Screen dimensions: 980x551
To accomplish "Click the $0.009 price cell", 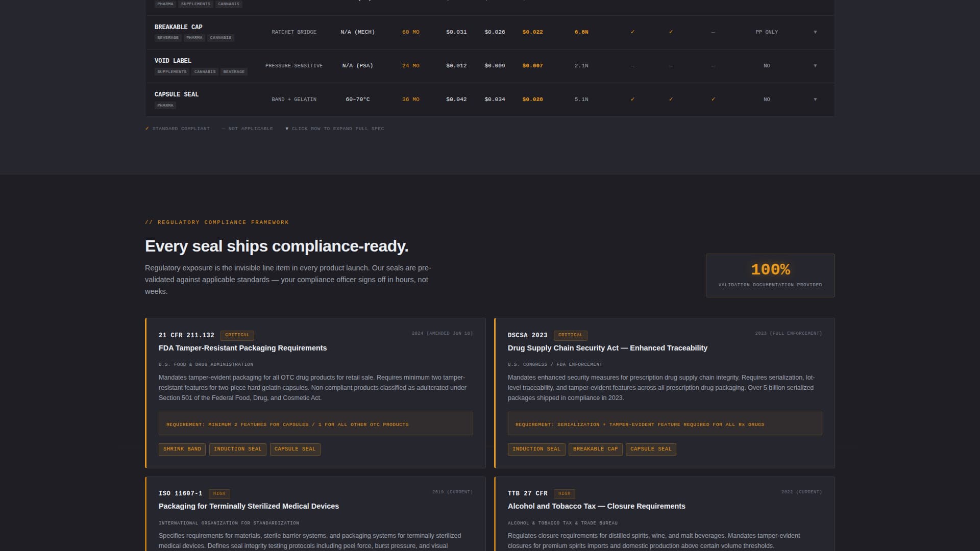I will click(x=495, y=66).
